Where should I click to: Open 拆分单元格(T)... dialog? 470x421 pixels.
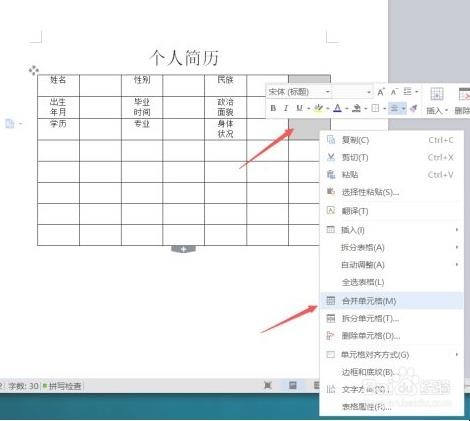coord(392,319)
